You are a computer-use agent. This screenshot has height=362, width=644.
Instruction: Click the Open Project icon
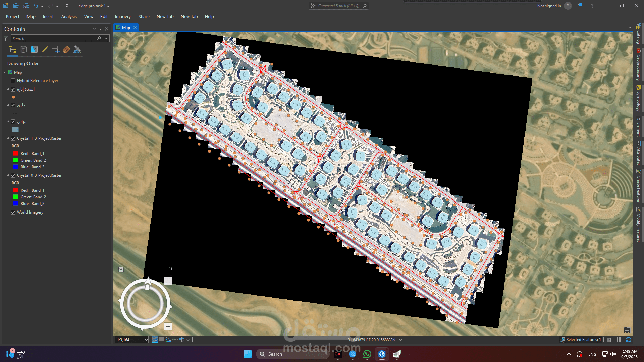pyautogui.click(x=16, y=6)
